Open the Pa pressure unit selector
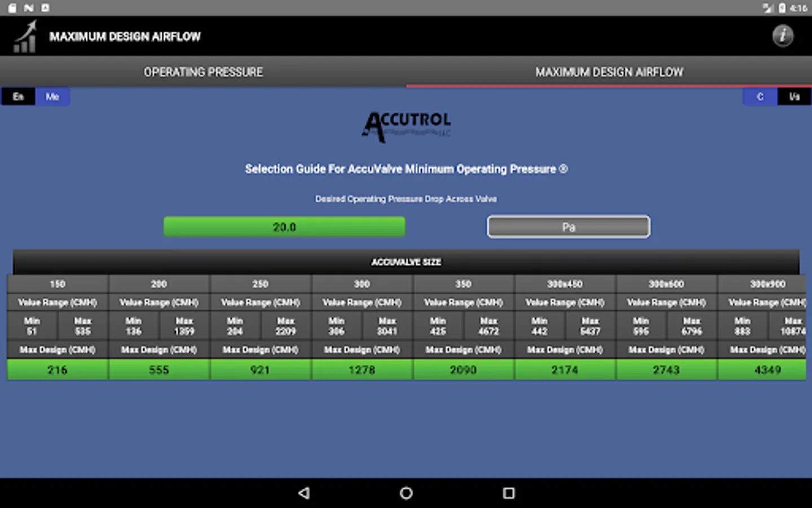This screenshot has height=508, width=812. (568, 227)
